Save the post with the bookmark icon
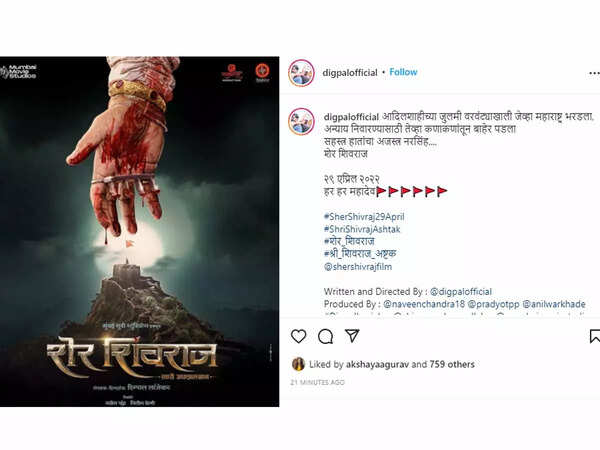600x450 pixels. click(595, 336)
